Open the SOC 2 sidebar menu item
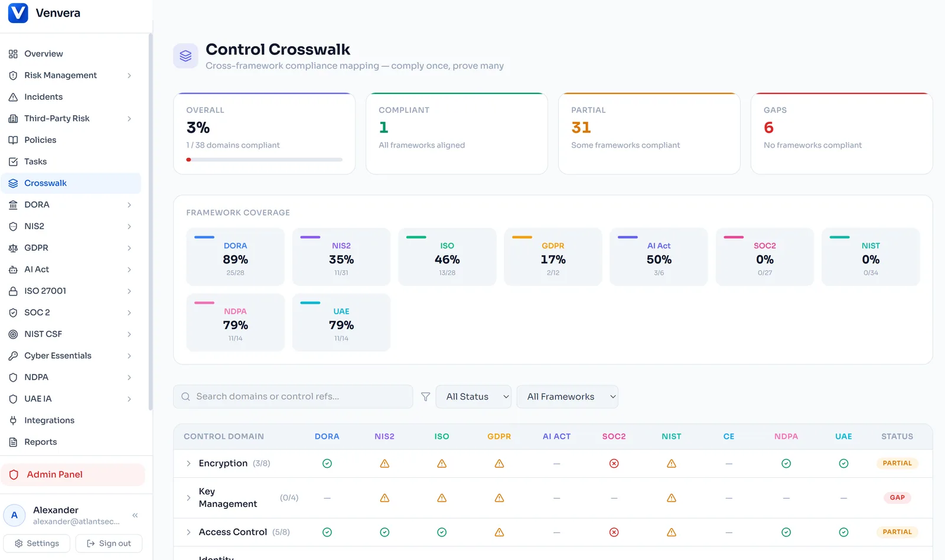945x560 pixels. (x=71, y=312)
